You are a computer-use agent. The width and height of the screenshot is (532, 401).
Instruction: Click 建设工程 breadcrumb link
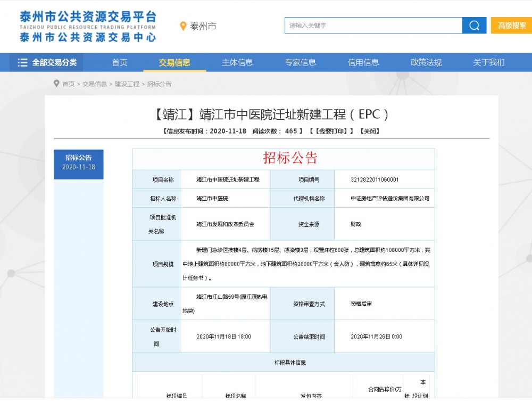tap(127, 84)
